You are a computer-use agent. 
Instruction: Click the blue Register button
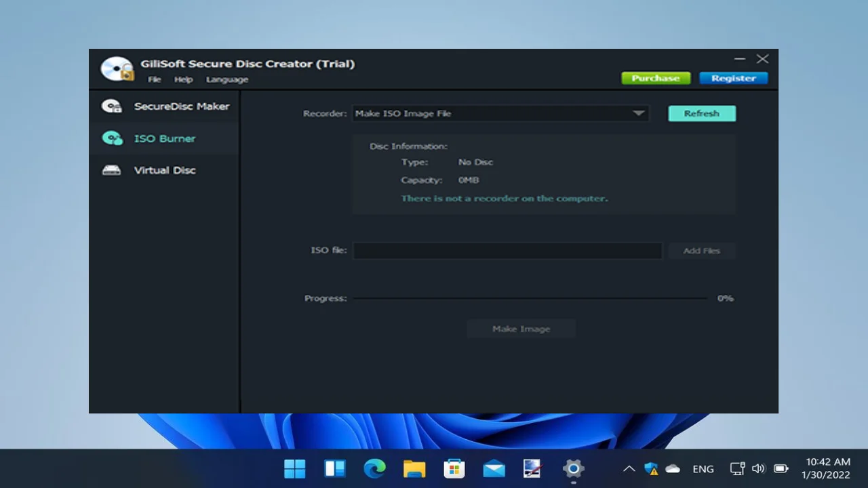[733, 78]
